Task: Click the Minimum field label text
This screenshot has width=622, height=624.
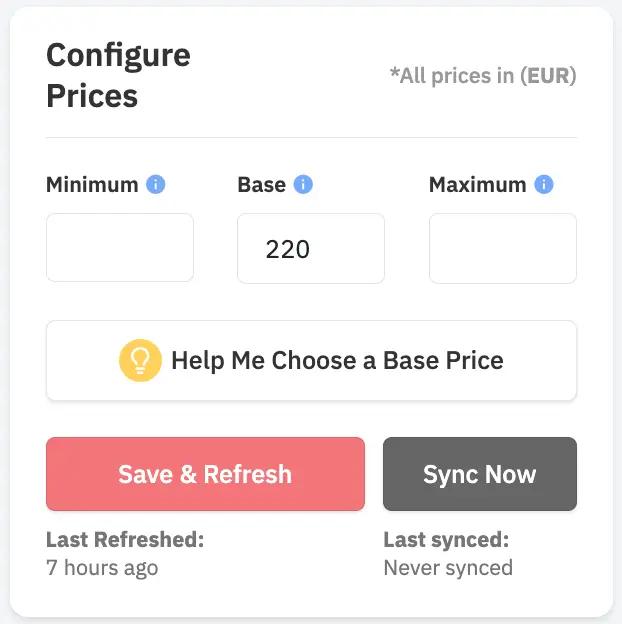Action: click(92, 185)
